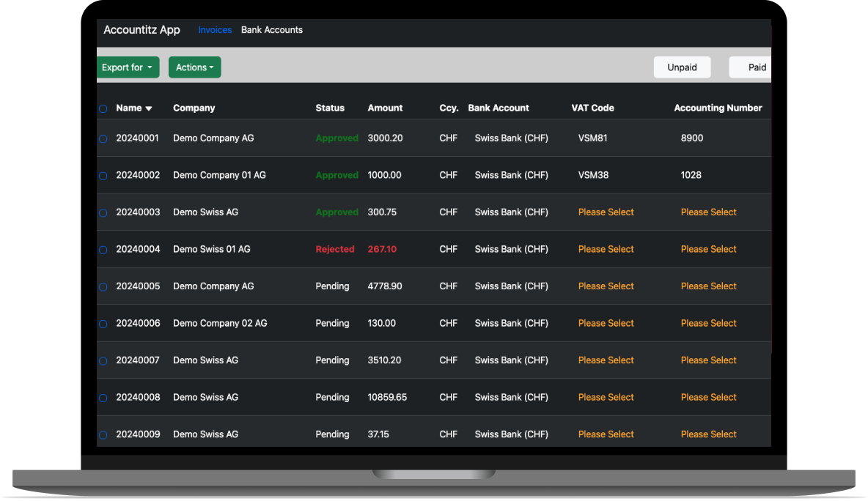
Task: Click amount 3510.20
Action: tap(385, 360)
